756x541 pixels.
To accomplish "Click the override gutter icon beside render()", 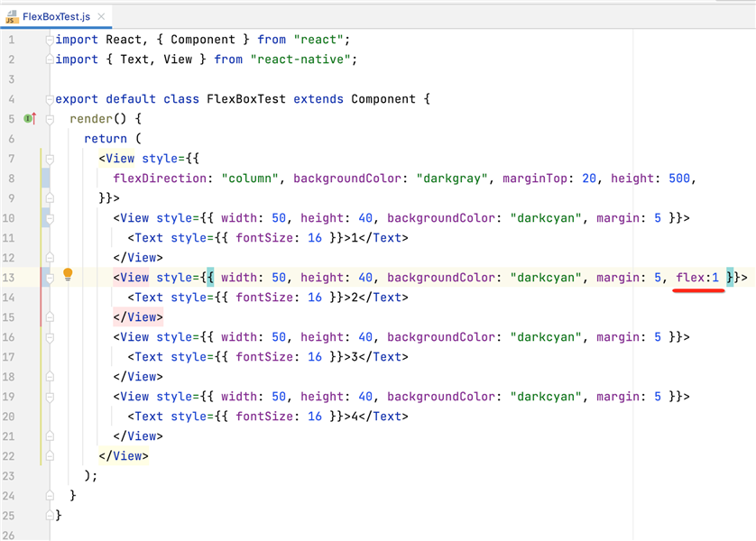I will point(29,119).
